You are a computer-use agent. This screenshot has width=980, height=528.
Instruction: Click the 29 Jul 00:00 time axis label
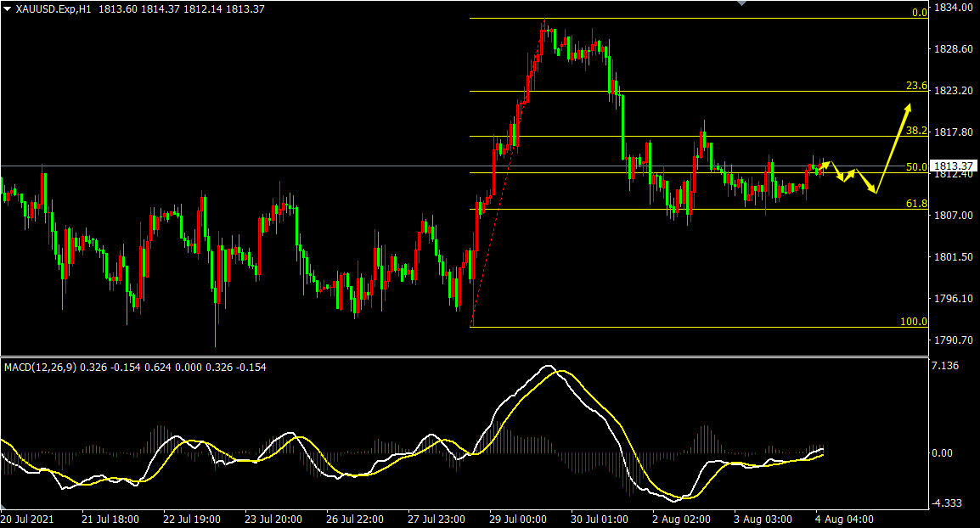tap(518, 520)
